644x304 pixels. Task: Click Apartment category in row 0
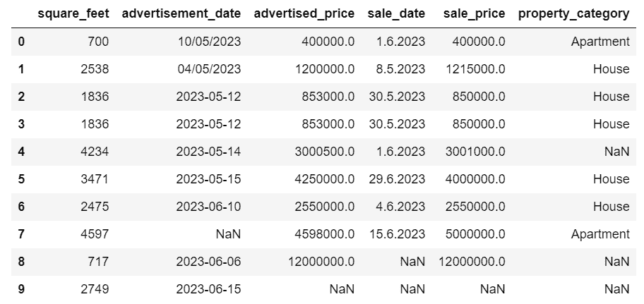pyautogui.click(x=600, y=42)
